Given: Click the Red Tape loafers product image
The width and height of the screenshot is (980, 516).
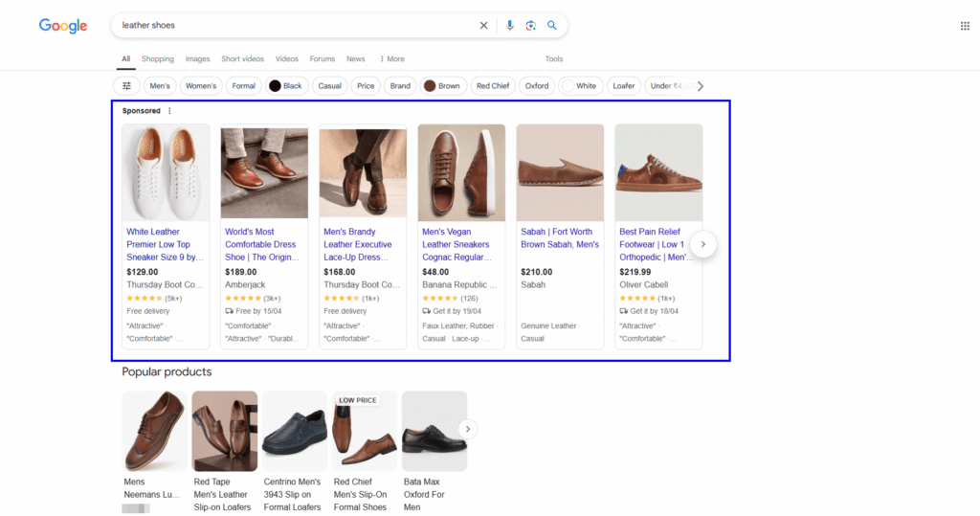Looking at the screenshot, I should (224, 431).
